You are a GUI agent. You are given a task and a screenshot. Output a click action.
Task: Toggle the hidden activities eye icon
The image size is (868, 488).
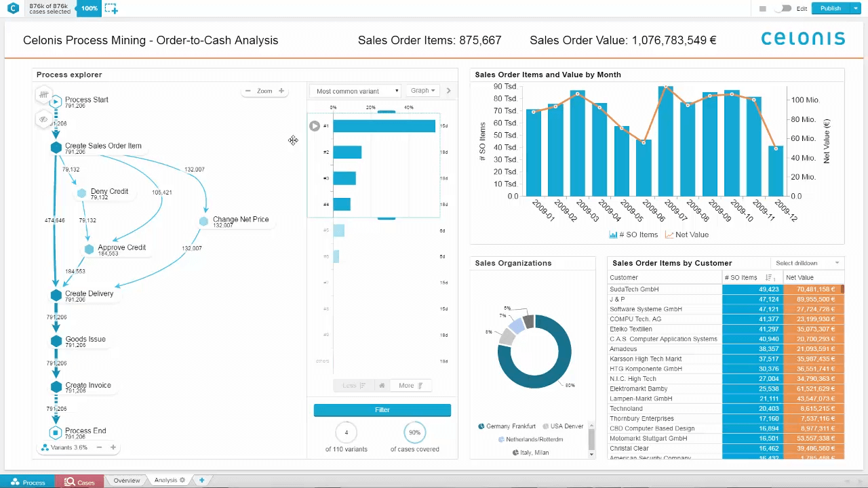point(43,119)
